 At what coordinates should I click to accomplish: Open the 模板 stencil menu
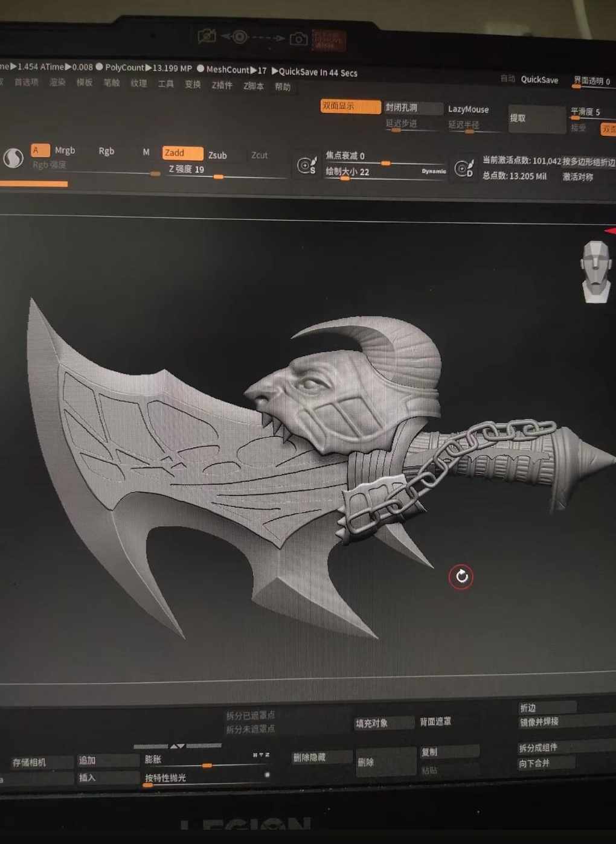(x=85, y=82)
